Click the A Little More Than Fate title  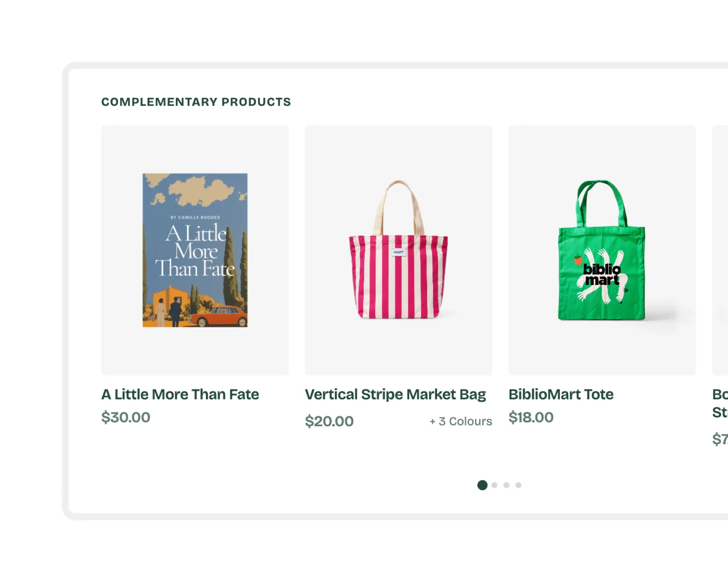180,394
